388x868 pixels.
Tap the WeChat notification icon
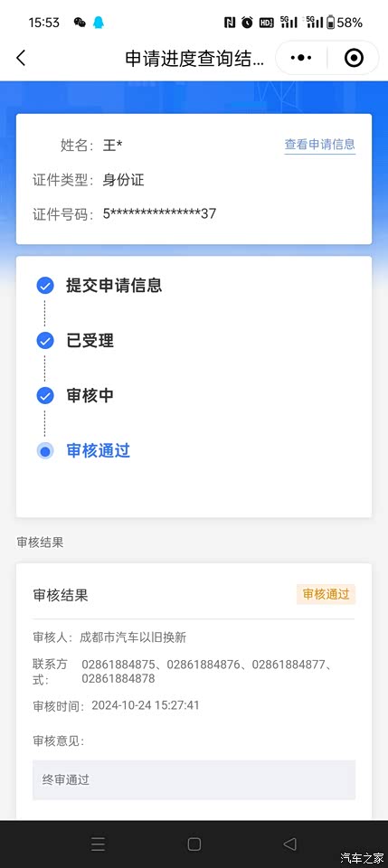[80, 23]
